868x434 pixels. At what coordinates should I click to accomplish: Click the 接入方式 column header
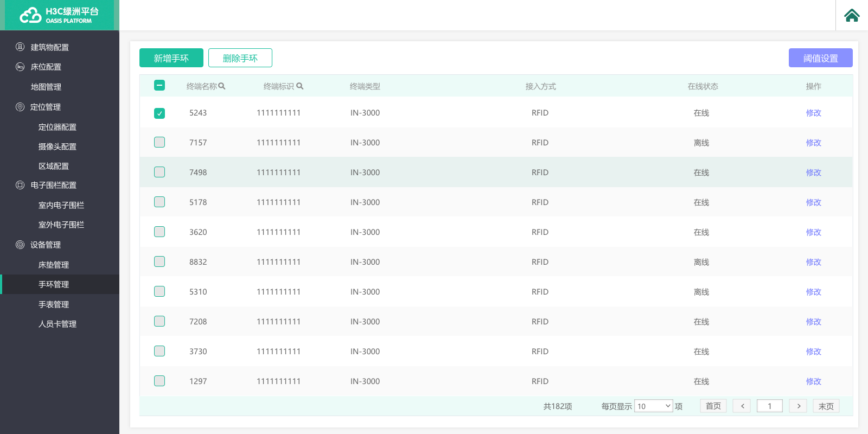coord(541,86)
